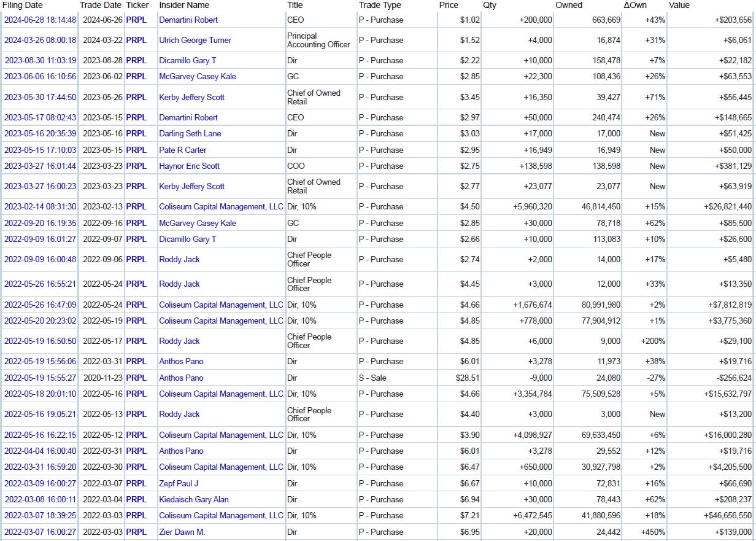Screen dimensions: 756x541
Task: Select the value +$46,656,550
Action: tap(728, 515)
